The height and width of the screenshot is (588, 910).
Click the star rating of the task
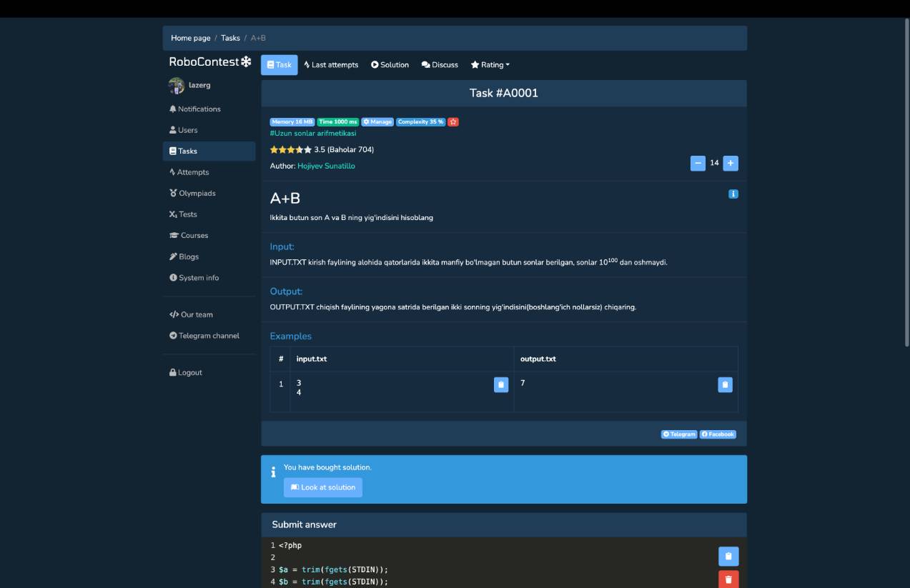point(290,149)
